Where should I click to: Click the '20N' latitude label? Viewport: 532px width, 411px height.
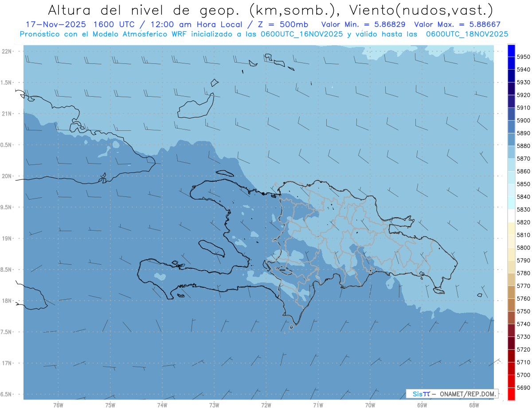click(6, 176)
